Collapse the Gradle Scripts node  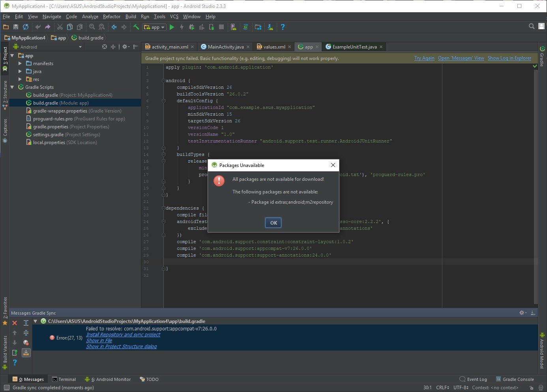pos(12,87)
